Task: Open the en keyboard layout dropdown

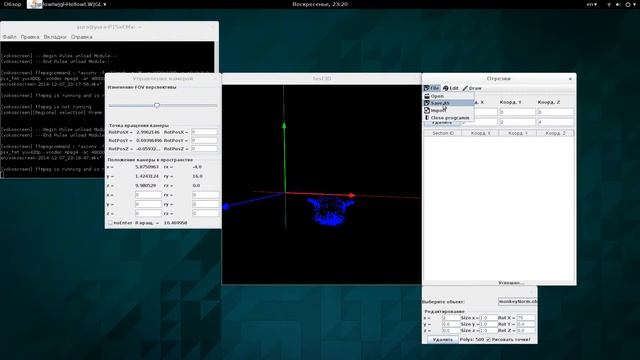Action: pos(592,4)
